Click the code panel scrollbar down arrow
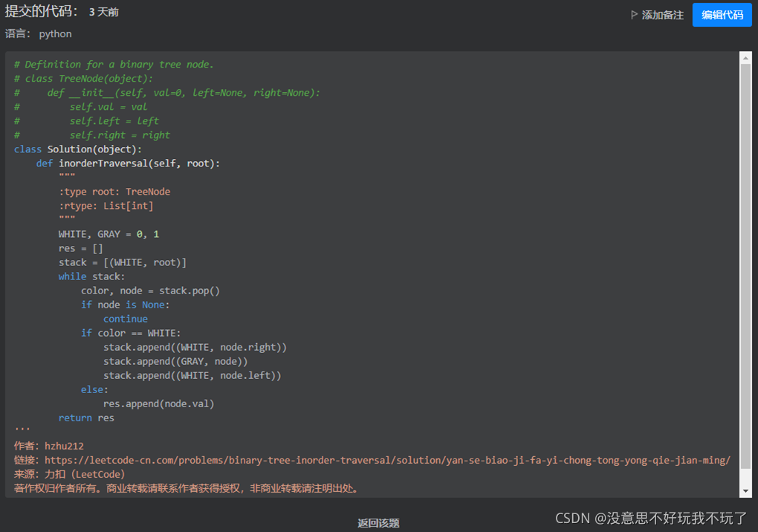The width and height of the screenshot is (758, 532). pyautogui.click(x=745, y=491)
